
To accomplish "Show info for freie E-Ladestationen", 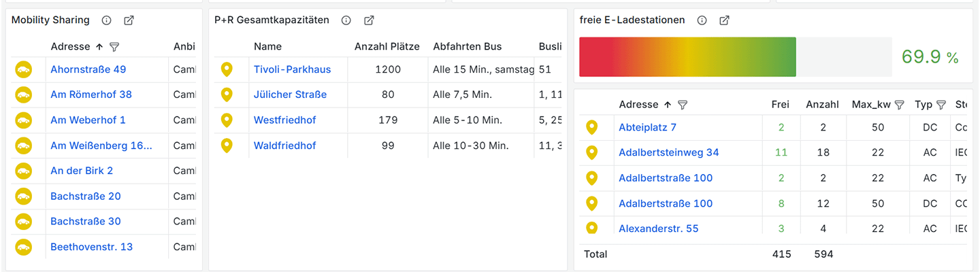I will pos(702,20).
